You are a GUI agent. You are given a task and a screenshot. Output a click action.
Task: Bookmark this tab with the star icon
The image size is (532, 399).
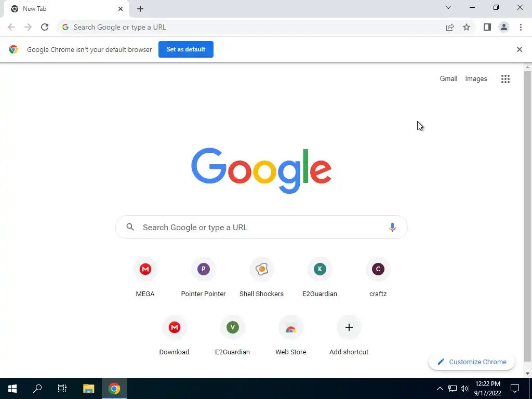coord(467,27)
